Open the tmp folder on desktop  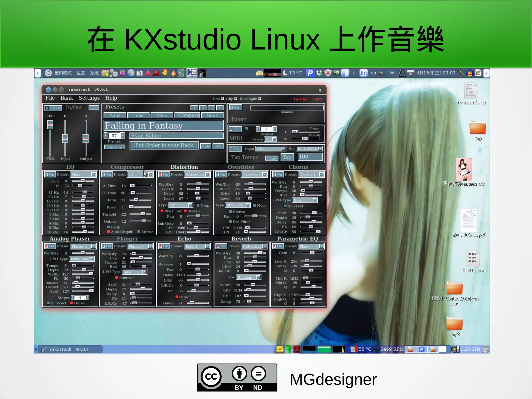477,128
